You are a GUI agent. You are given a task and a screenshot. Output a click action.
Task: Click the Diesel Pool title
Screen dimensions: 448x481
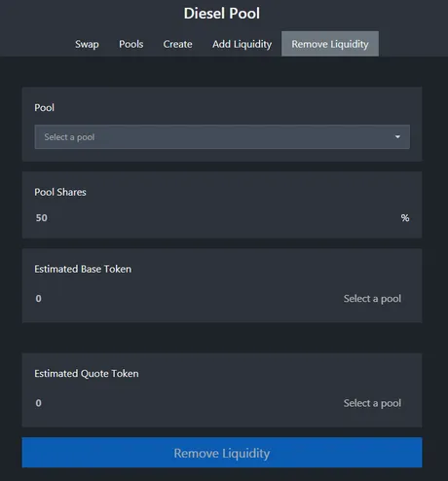click(222, 14)
